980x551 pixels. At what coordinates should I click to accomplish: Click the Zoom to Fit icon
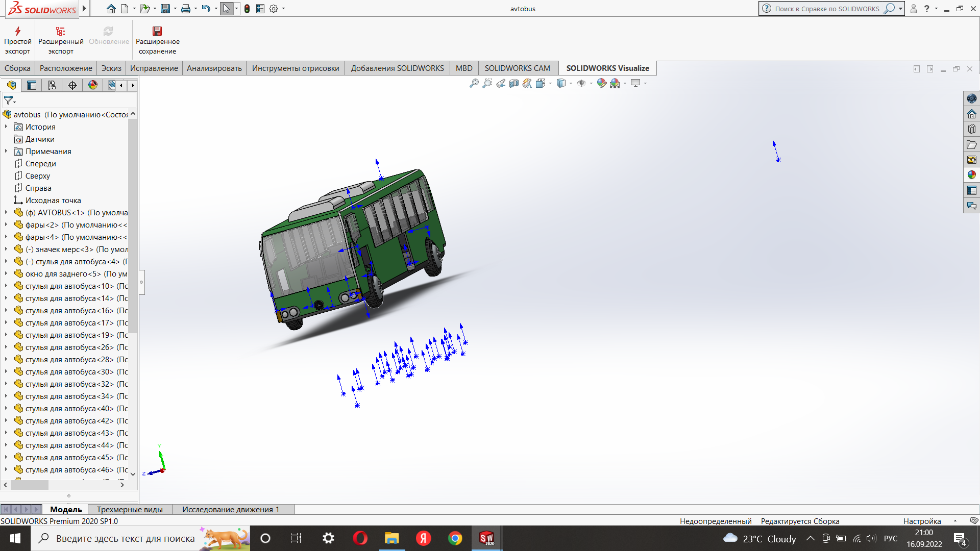(x=474, y=83)
